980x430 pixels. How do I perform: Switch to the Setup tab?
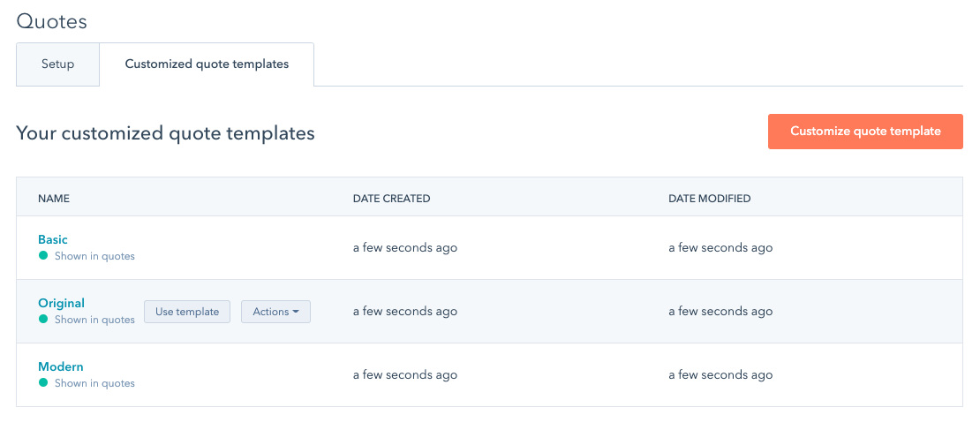(57, 64)
